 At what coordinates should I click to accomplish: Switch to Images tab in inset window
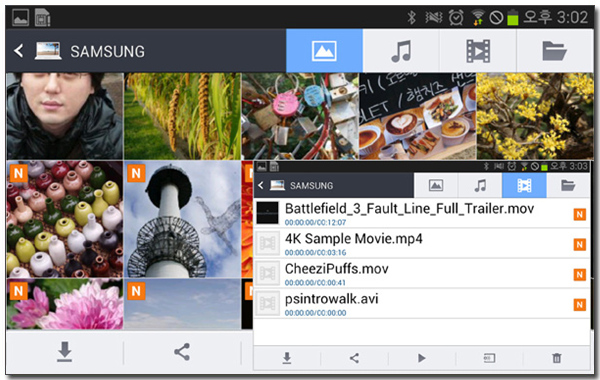(436, 185)
